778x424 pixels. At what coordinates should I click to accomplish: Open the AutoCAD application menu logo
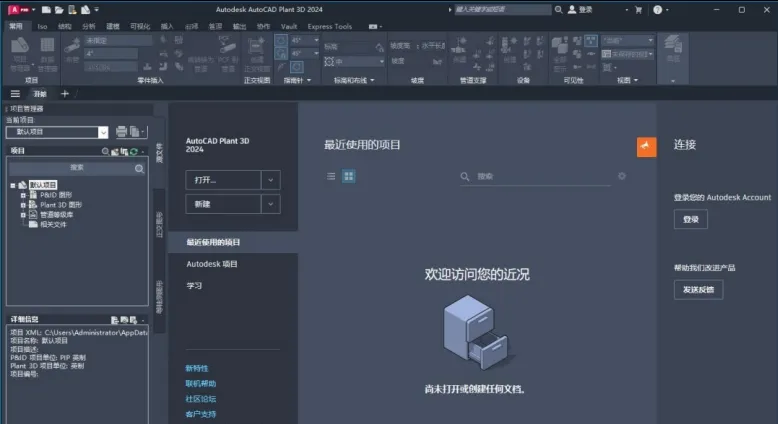pyautogui.click(x=18, y=9)
